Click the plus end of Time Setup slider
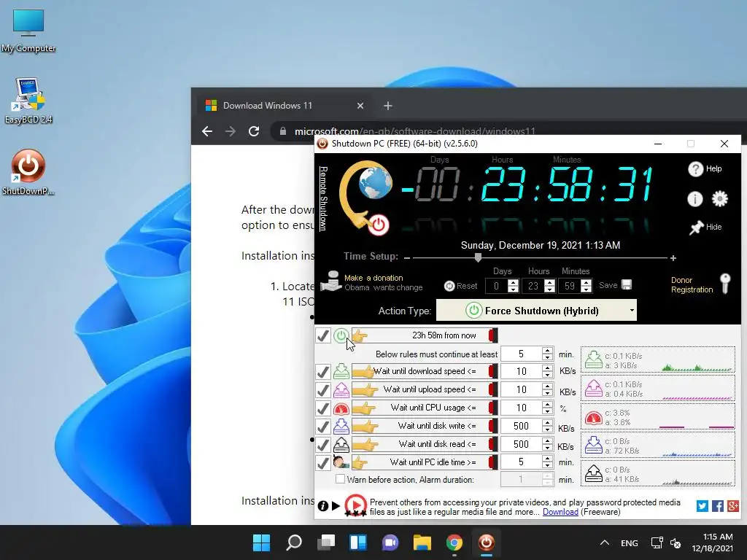The height and width of the screenshot is (560, 747). (673, 258)
